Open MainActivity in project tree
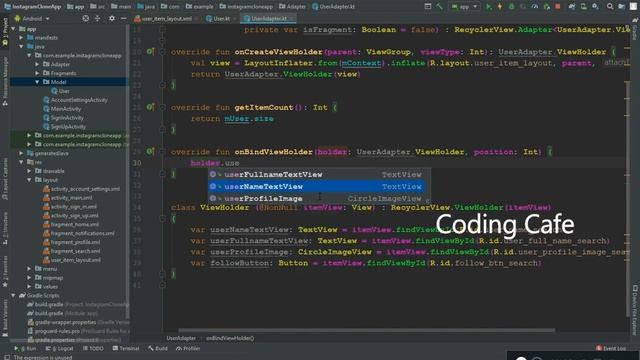The height and width of the screenshot is (360, 640). click(x=62, y=109)
